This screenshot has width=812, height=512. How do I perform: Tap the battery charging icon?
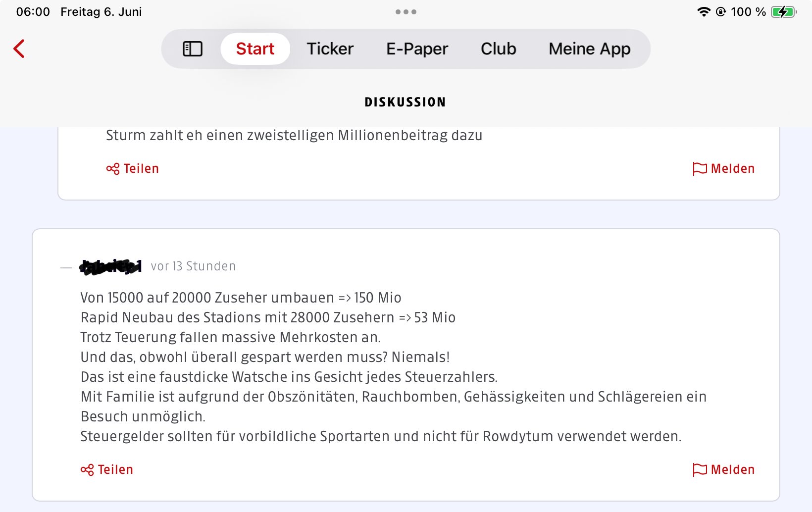pos(783,12)
